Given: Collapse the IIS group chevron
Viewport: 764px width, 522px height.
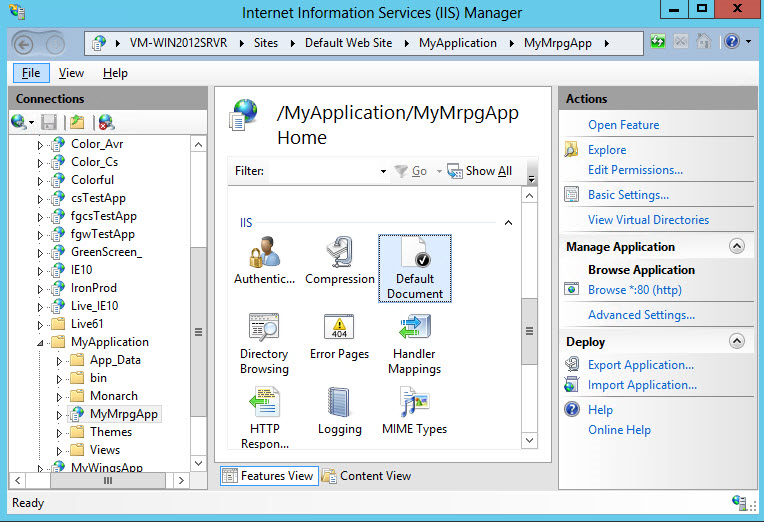Looking at the screenshot, I should pos(508,223).
